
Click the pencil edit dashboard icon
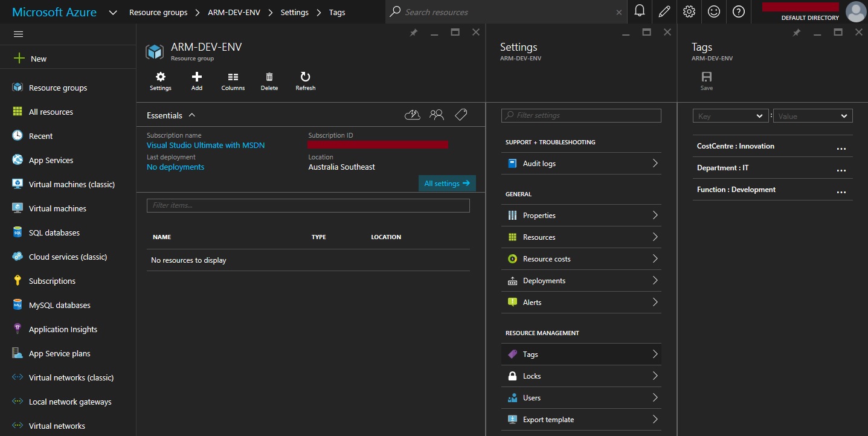point(664,11)
